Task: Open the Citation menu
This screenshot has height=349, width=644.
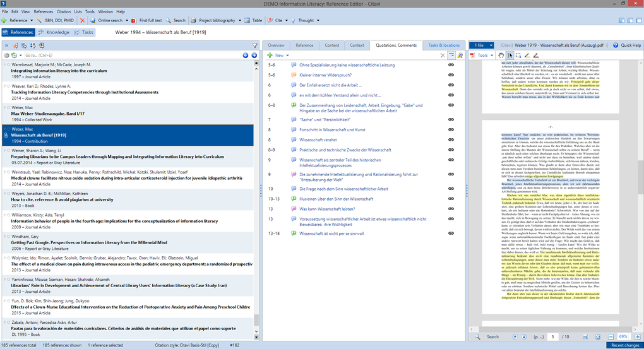Action: coord(64,11)
